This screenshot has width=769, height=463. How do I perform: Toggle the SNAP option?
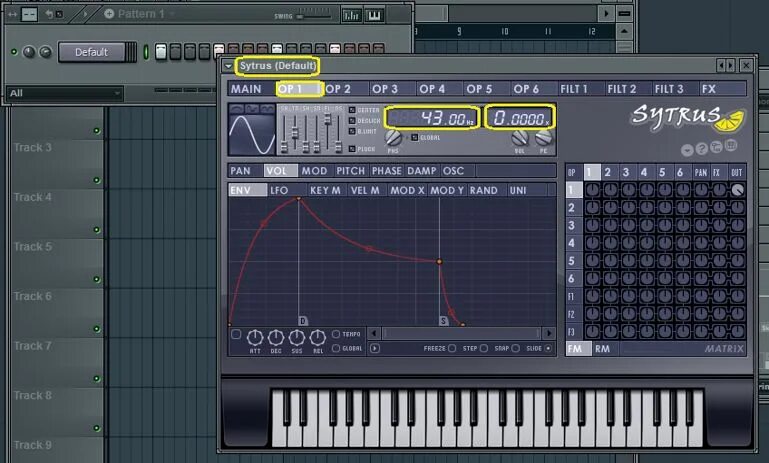tap(515, 348)
